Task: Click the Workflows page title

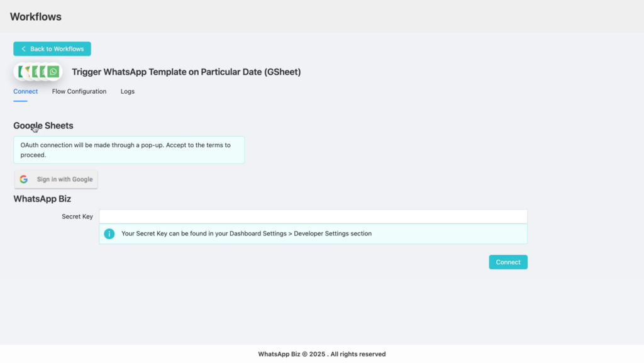Action: click(x=36, y=17)
